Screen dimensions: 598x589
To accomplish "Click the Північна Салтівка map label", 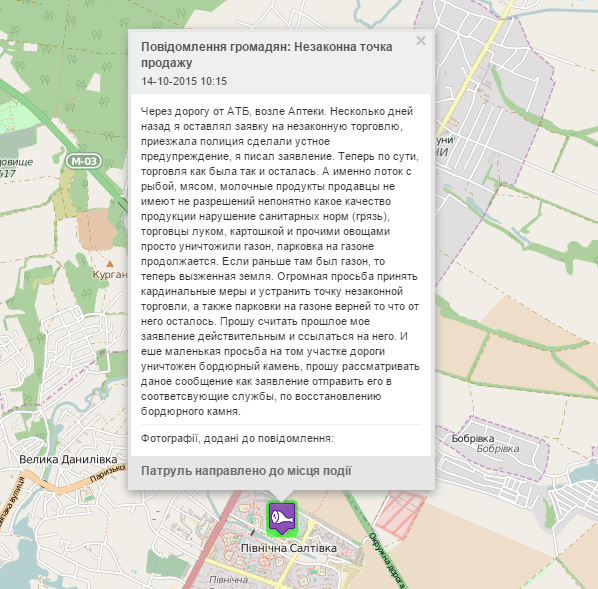I will (x=289, y=548).
